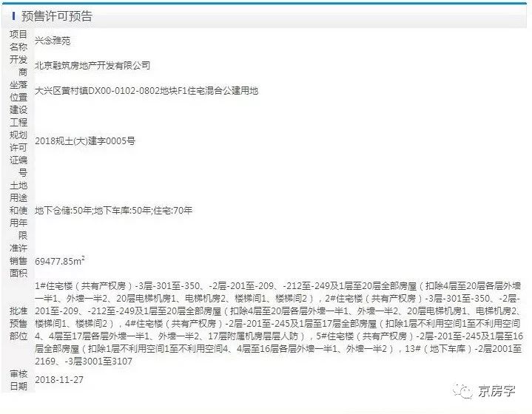Click the 准许销售面积 label
This screenshot has height=414, width=532.
coord(18,261)
